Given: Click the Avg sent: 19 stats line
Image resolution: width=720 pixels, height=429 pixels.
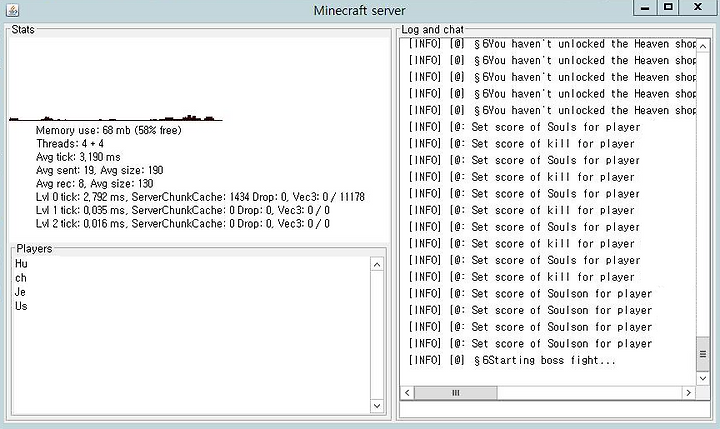Looking at the screenshot, I should tap(100, 170).
